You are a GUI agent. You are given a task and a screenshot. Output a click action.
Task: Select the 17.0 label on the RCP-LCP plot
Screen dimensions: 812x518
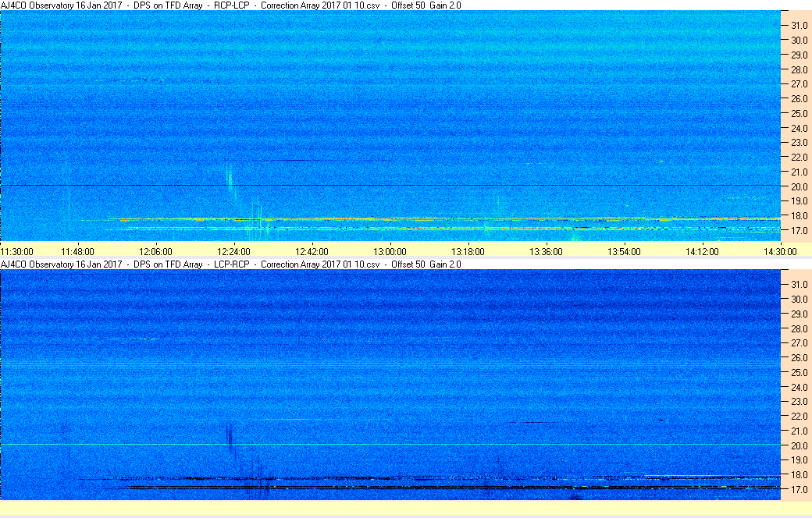click(799, 230)
